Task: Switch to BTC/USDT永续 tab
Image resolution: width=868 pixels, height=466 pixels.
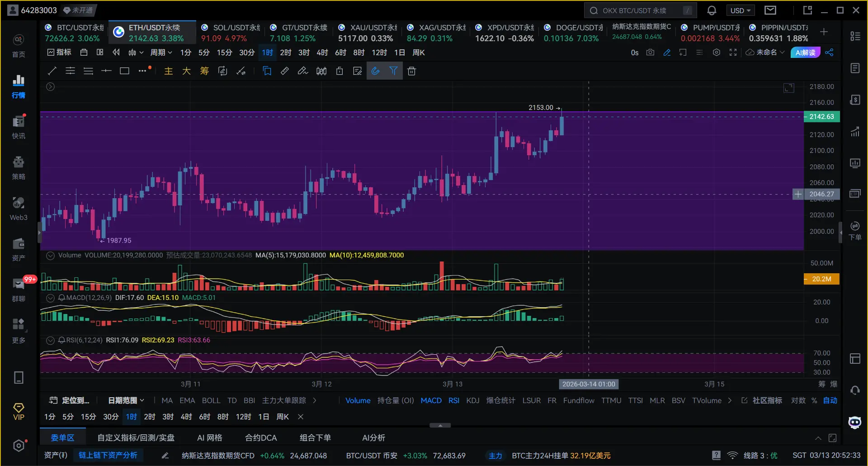Action: tap(74, 33)
